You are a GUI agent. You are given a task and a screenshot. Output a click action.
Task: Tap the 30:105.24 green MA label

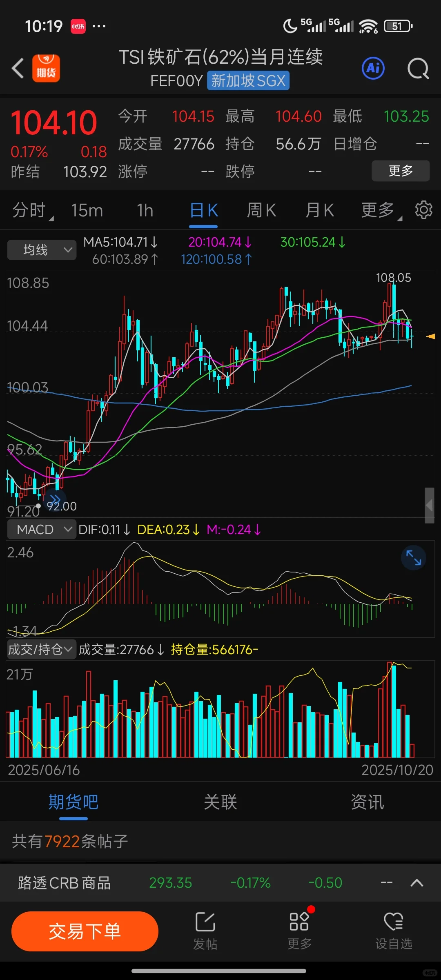pos(313,242)
